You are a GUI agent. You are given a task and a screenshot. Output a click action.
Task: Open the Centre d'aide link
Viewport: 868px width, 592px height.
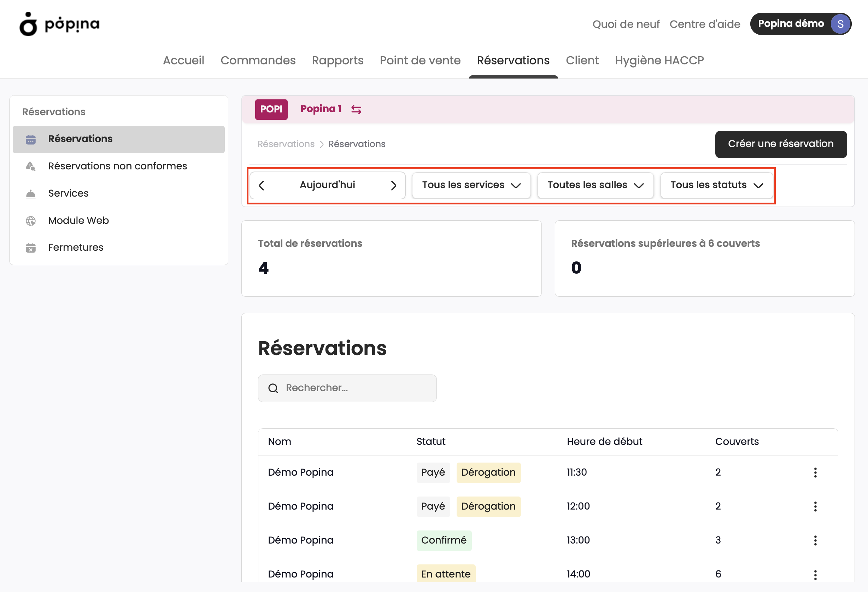click(705, 24)
